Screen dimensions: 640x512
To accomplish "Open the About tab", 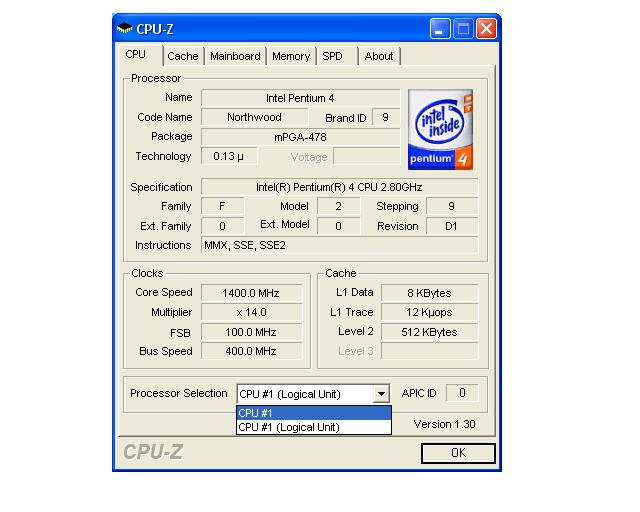I will (x=379, y=56).
